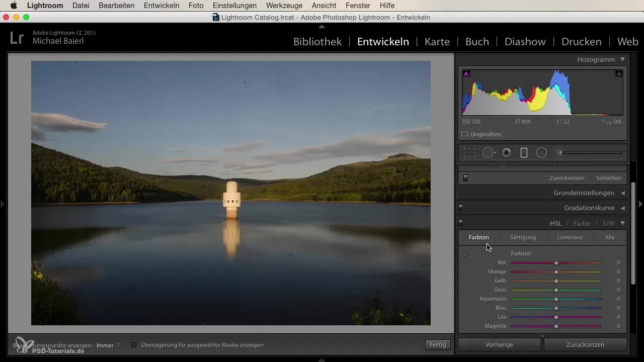Toggle highlight clipping indicator in histogram

point(619,73)
